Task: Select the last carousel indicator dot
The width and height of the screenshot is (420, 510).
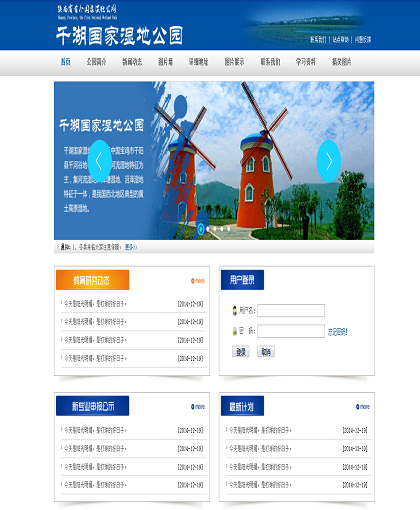Action: point(228,229)
